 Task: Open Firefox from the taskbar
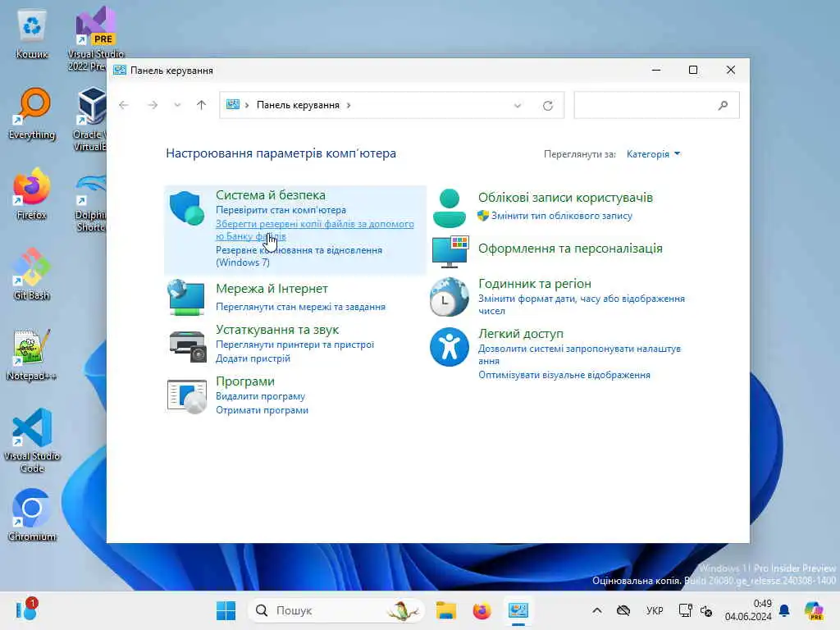tap(482, 610)
